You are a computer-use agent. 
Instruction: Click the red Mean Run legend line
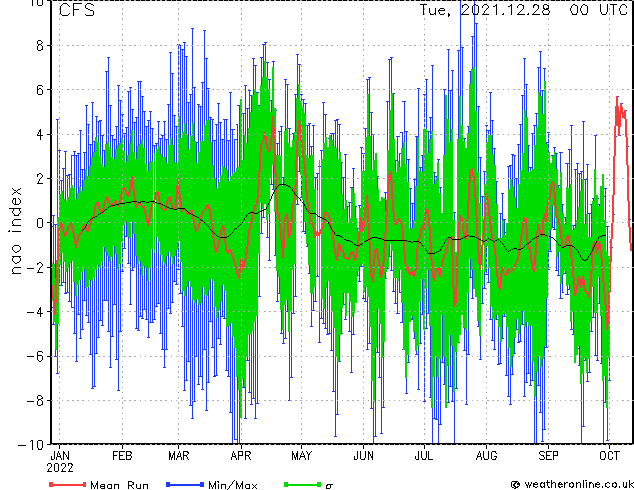68,484
